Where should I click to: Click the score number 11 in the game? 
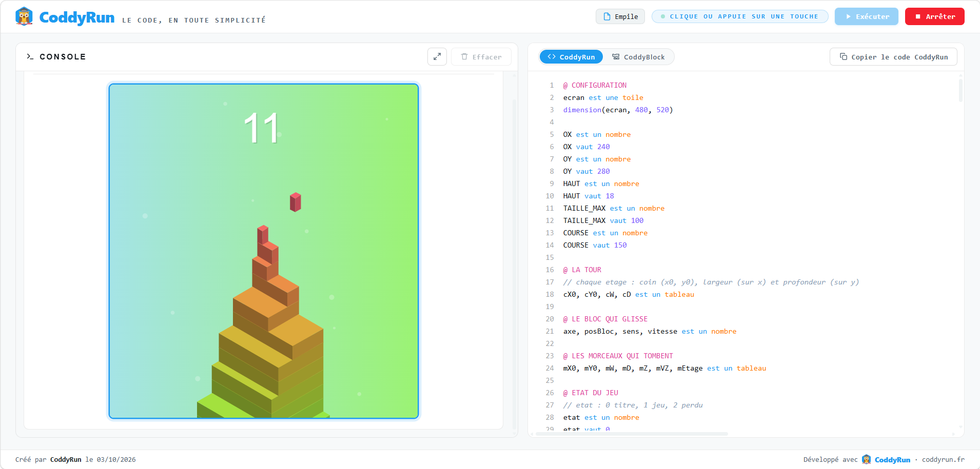tap(261, 128)
